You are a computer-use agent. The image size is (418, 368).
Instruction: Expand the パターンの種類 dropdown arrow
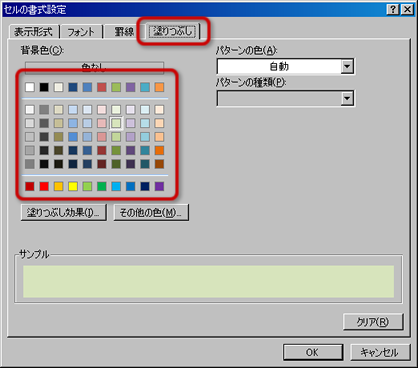pos(347,98)
